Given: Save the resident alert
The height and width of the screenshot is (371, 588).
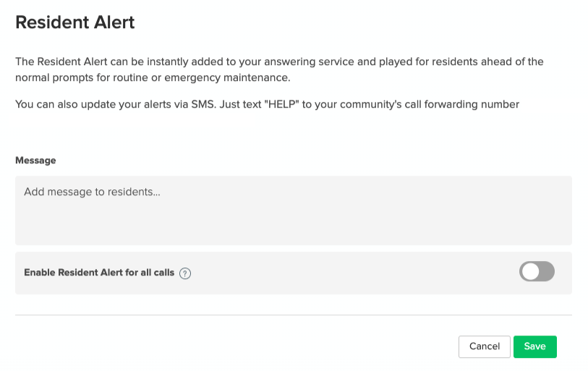Looking at the screenshot, I should tap(534, 346).
